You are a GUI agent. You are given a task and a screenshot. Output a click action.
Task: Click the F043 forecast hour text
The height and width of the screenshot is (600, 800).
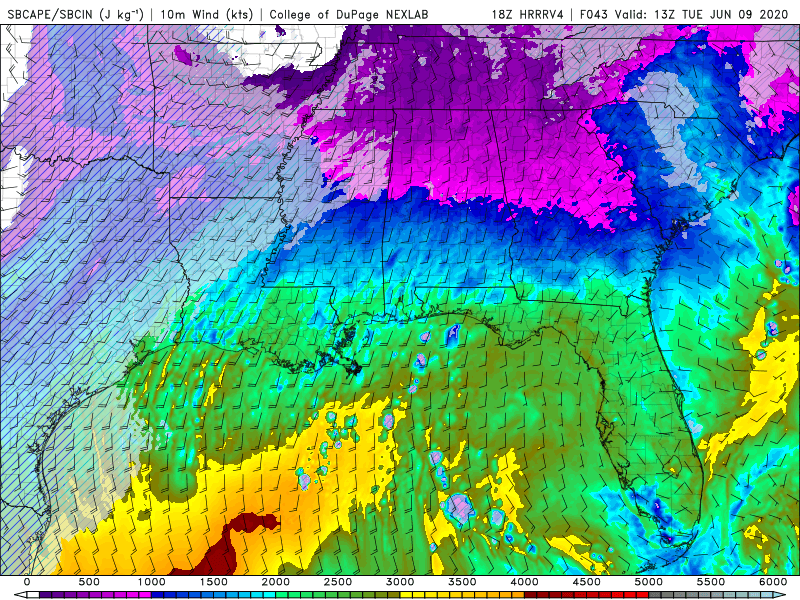pyautogui.click(x=594, y=14)
